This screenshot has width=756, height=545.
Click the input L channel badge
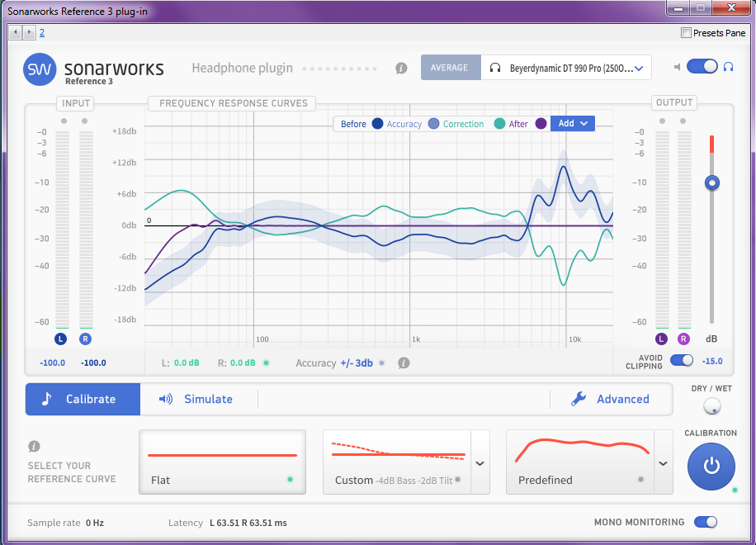tap(61, 339)
